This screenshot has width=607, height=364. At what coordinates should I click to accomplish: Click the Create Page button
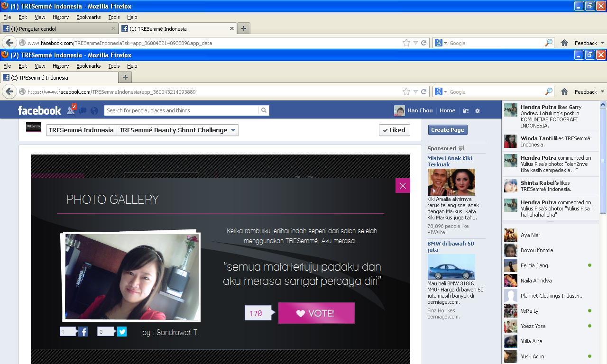click(x=448, y=130)
